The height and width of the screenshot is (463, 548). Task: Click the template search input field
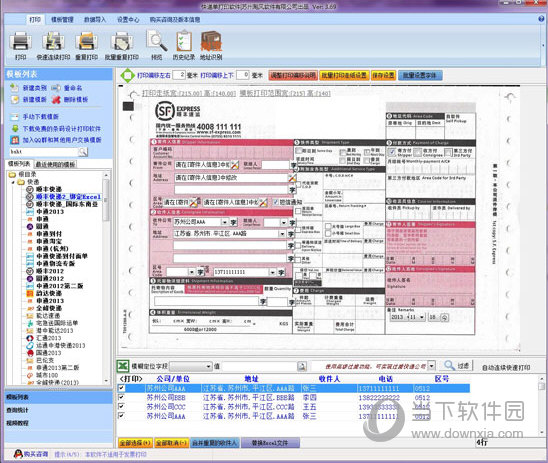44,151
